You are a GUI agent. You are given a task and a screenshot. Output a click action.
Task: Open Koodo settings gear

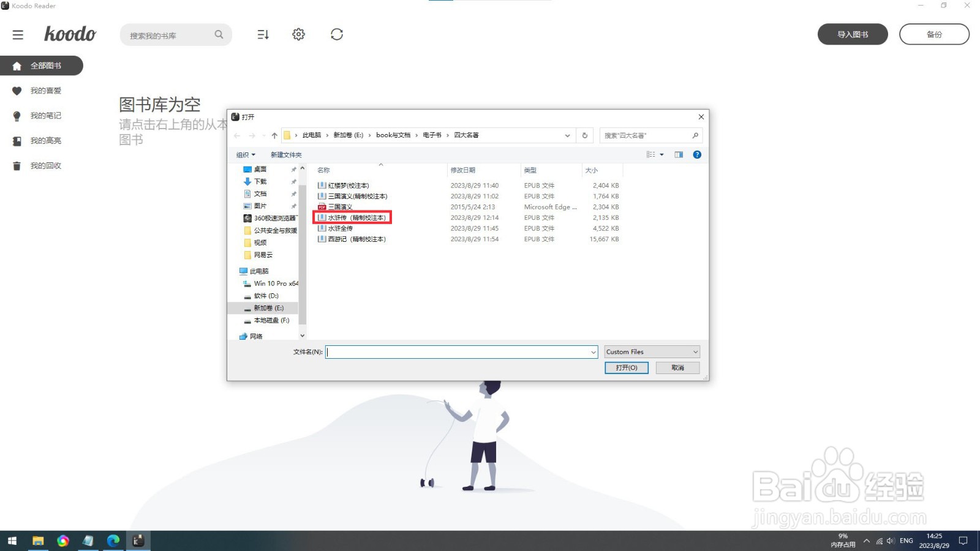click(x=298, y=34)
